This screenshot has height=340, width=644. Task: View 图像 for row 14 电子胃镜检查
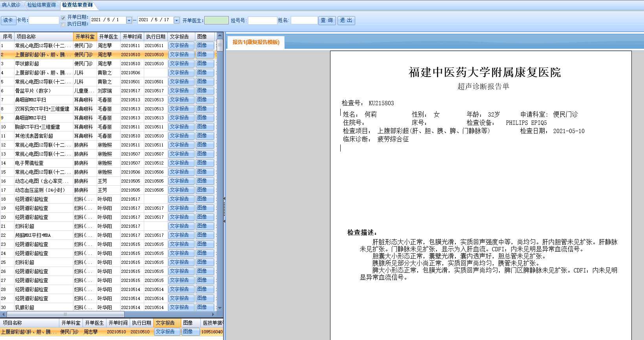205,163
